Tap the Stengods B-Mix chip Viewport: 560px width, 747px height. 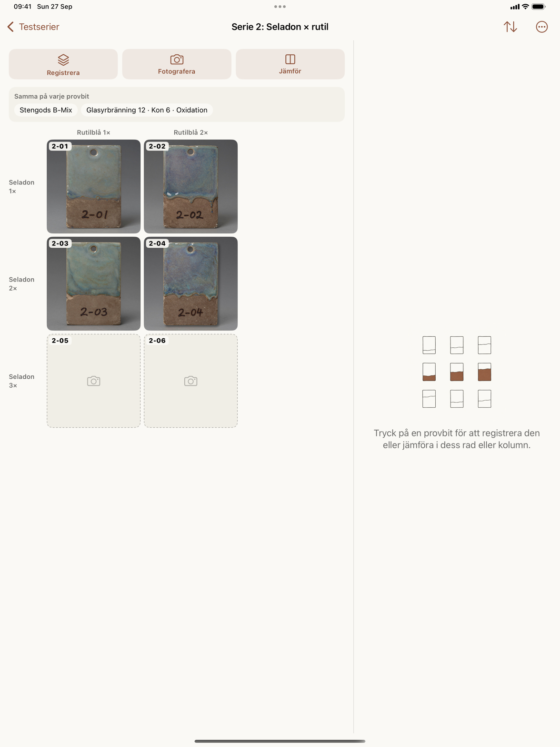pyautogui.click(x=46, y=110)
